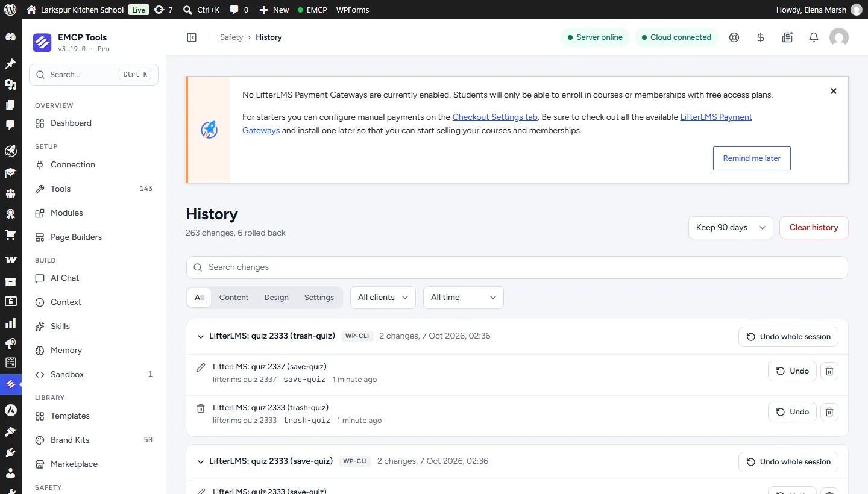Open Brand Kits in the library

(x=93, y=440)
